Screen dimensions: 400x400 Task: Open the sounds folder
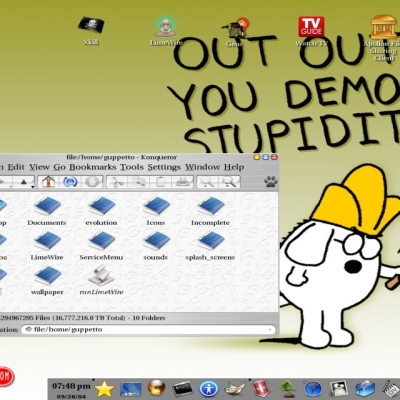(x=156, y=246)
